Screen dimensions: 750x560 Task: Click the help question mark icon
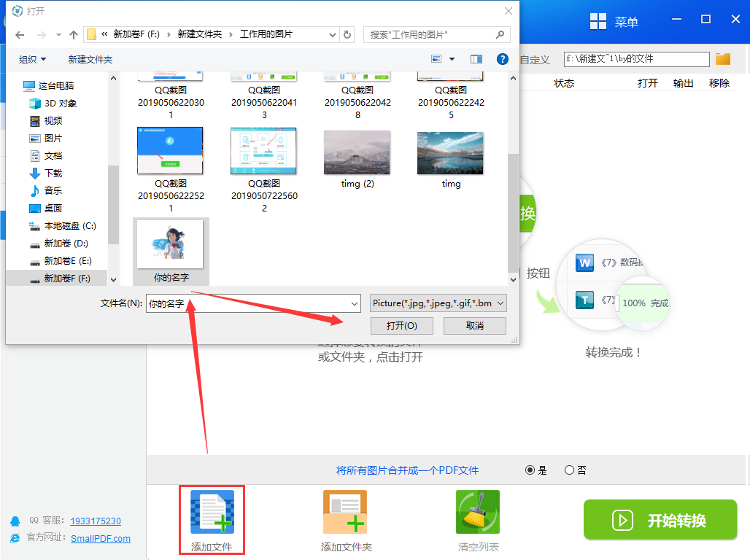[502, 59]
